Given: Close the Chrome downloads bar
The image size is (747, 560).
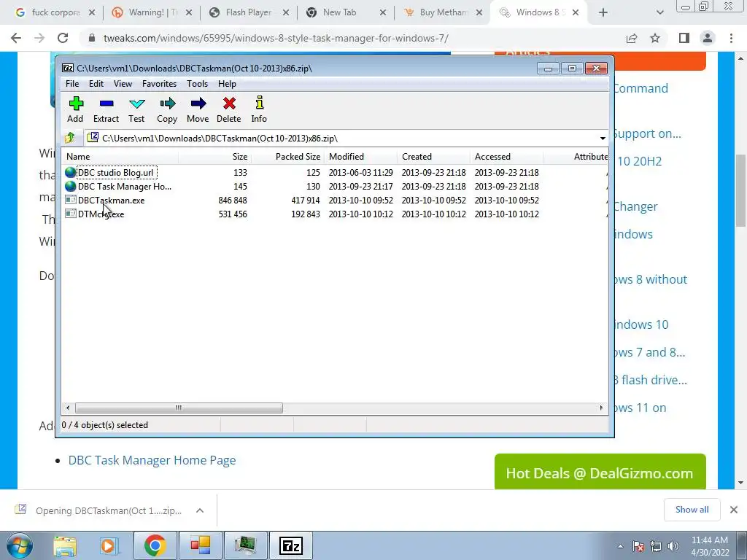Looking at the screenshot, I should [734, 510].
